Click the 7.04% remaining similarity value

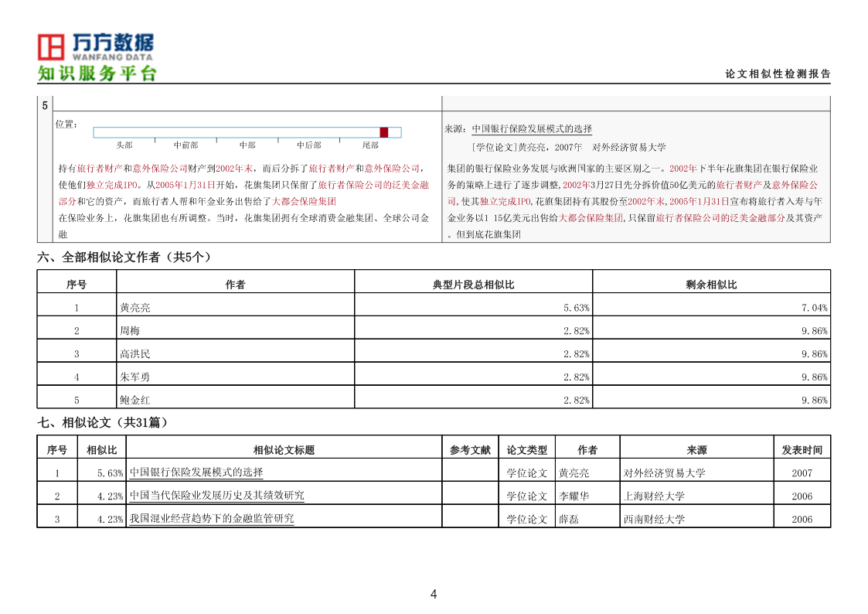click(x=815, y=308)
